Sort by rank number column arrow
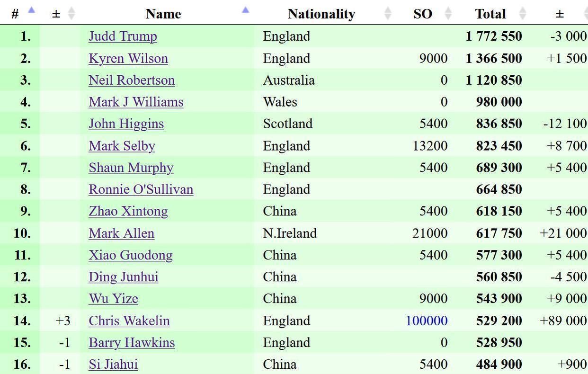This screenshot has width=588, height=374. (x=32, y=10)
